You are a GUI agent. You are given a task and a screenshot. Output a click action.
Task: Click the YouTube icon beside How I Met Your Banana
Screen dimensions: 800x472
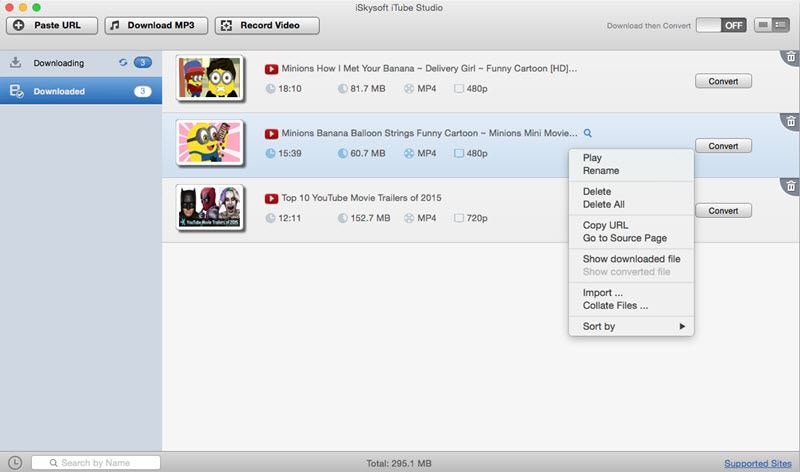(x=271, y=69)
